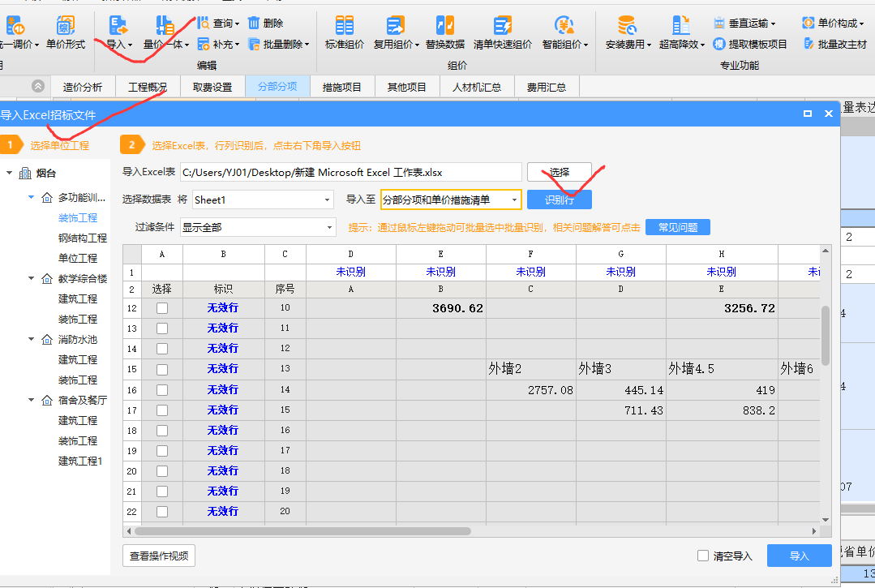Select 钢结构工程 in the project tree
875x588 pixels.
83,238
